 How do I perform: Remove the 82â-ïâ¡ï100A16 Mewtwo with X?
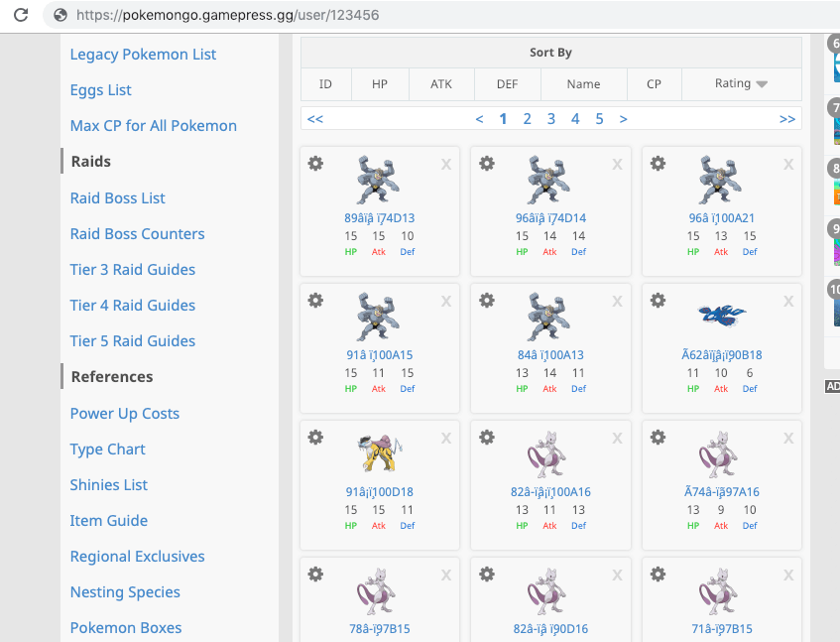click(617, 439)
